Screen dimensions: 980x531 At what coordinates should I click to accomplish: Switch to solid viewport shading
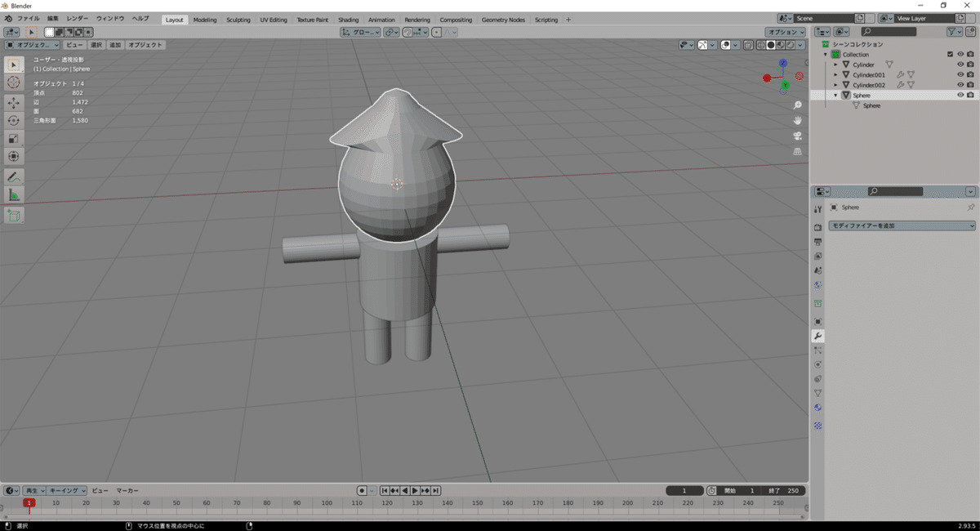click(770, 45)
